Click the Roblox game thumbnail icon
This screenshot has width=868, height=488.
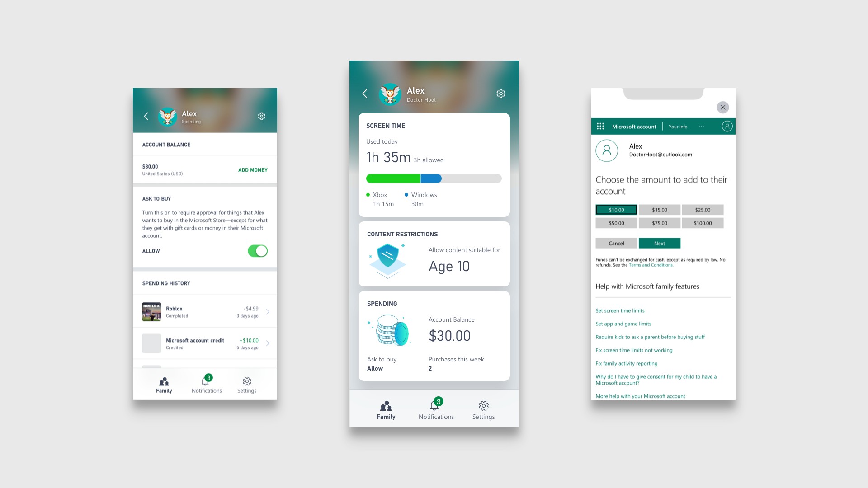coord(151,312)
